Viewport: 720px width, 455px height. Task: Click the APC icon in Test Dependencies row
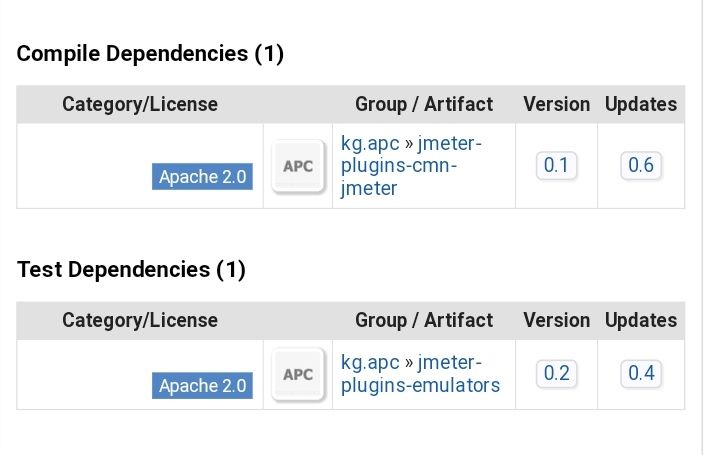(298, 374)
